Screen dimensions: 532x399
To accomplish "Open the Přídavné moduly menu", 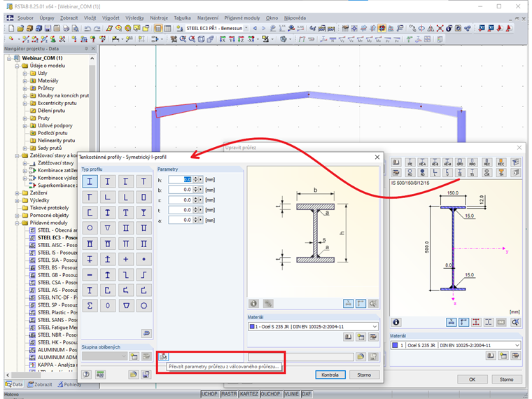I will click(x=242, y=18).
